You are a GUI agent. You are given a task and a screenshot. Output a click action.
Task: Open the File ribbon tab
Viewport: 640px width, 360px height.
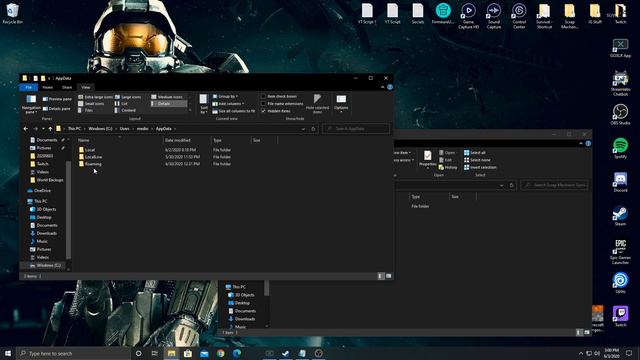29,87
